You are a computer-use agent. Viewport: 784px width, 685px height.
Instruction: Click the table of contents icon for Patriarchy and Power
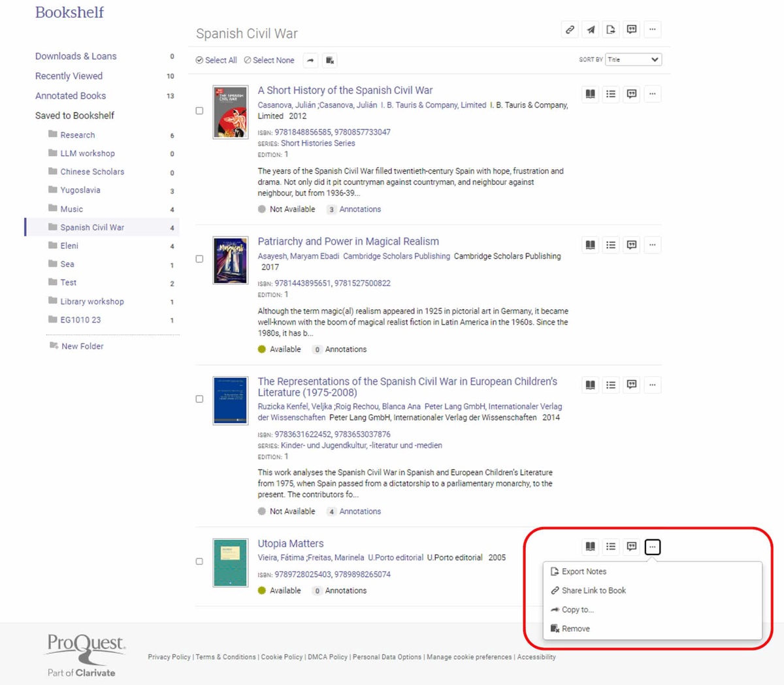coord(610,244)
